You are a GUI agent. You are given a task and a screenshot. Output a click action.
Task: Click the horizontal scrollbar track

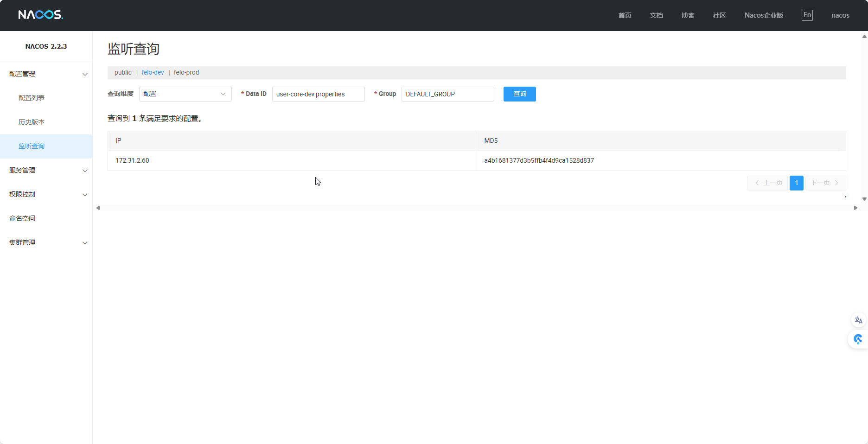point(477,208)
